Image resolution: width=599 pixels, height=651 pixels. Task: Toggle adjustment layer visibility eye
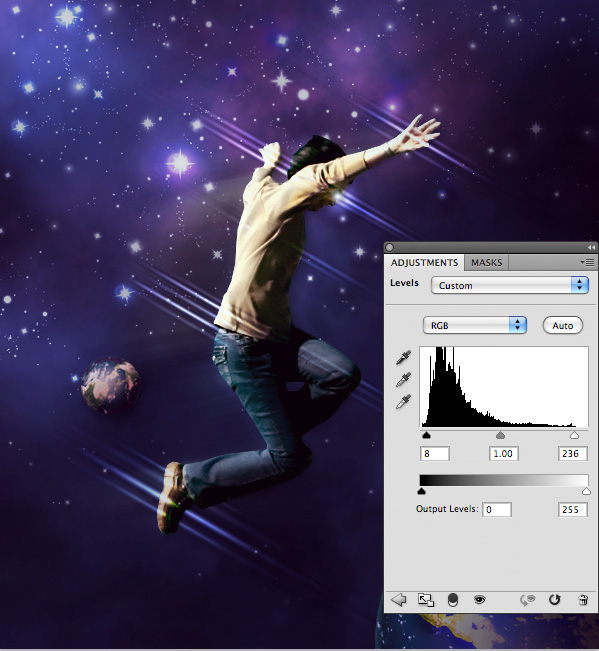[479, 600]
